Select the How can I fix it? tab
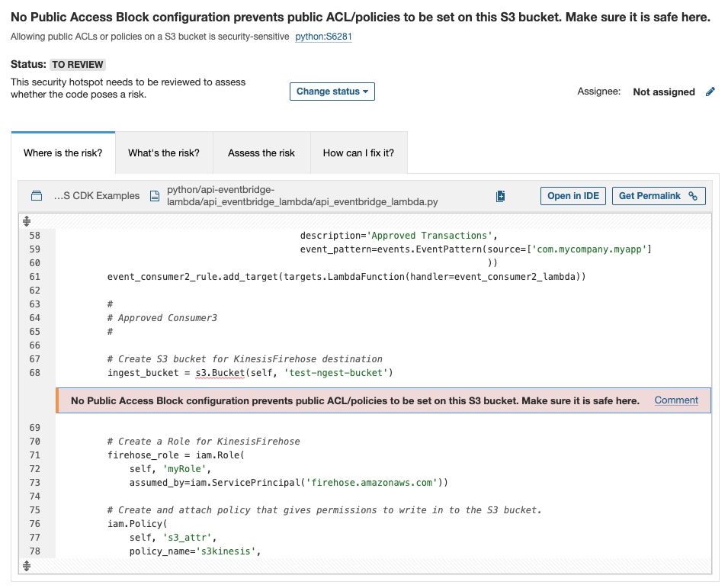 (358, 153)
